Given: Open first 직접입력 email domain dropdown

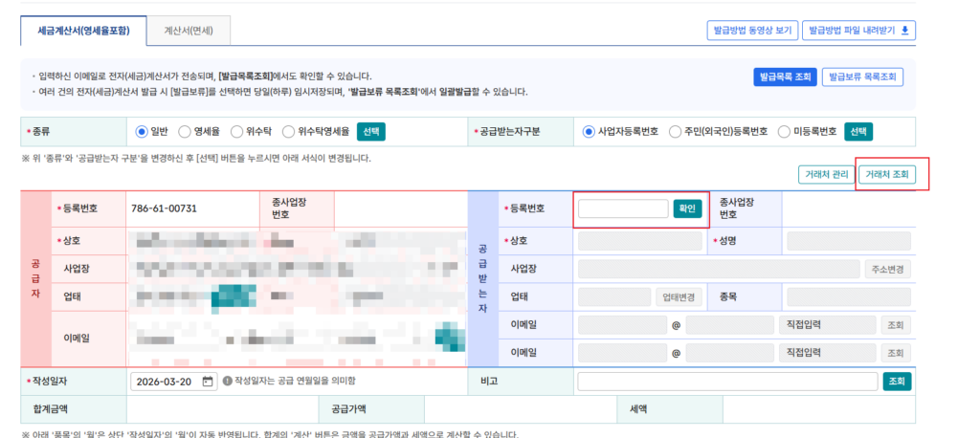Looking at the screenshot, I should [x=828, y=325].
